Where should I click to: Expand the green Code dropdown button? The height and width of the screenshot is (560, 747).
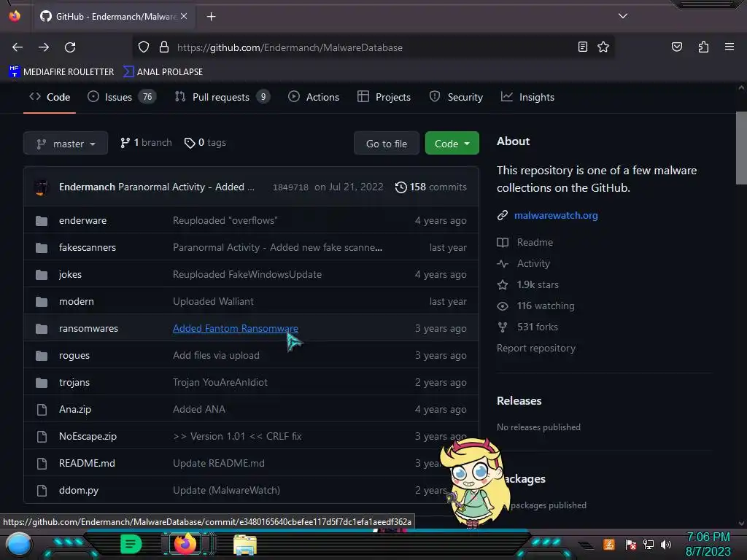point(452,144)
